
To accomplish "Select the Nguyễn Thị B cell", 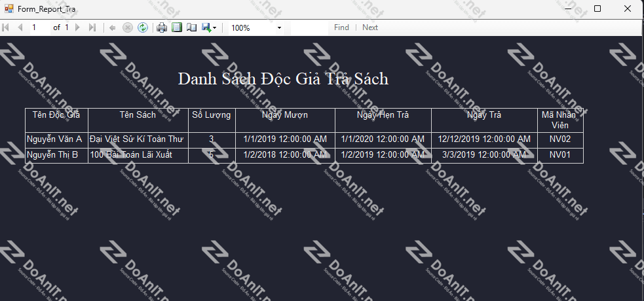I will point(57,156).
